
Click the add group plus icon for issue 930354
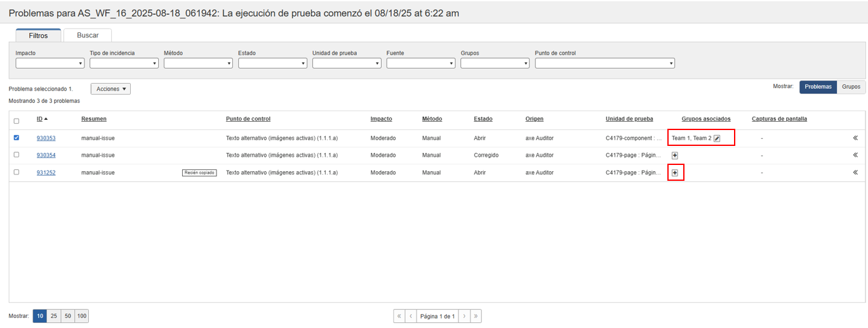675,155
